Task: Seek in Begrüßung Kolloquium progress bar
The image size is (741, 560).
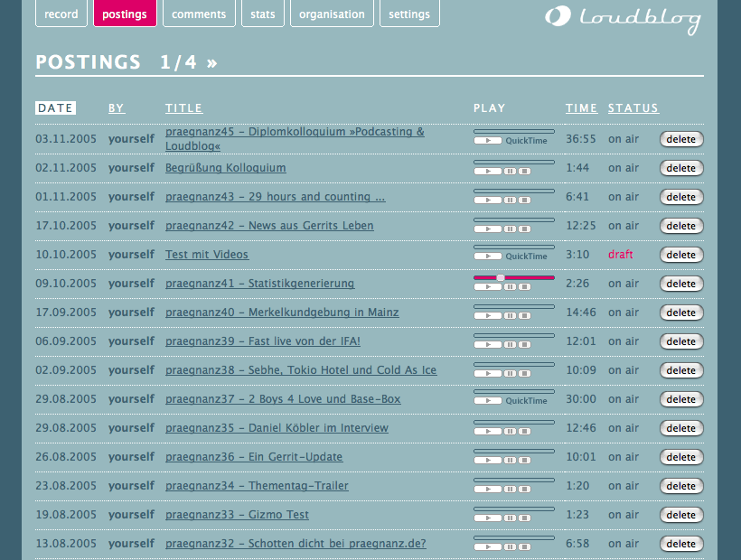Action: click(514, 162)
